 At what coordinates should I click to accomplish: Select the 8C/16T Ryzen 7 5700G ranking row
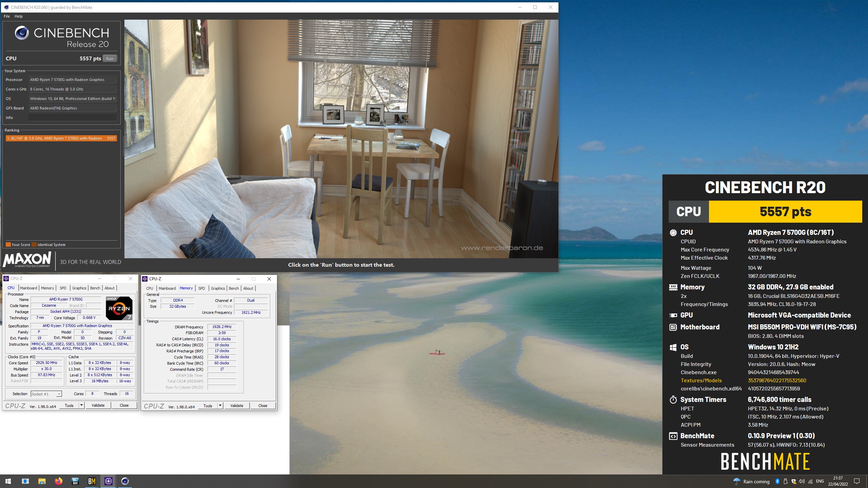[61, 138]
